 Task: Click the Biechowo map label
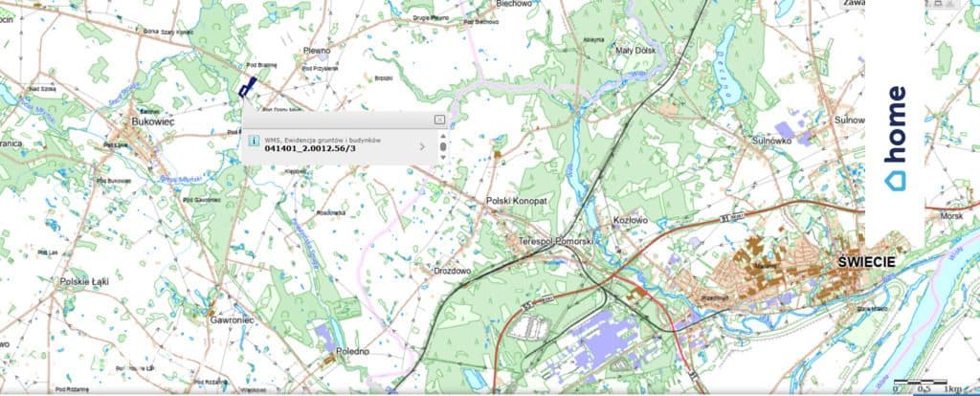[514, 3]
